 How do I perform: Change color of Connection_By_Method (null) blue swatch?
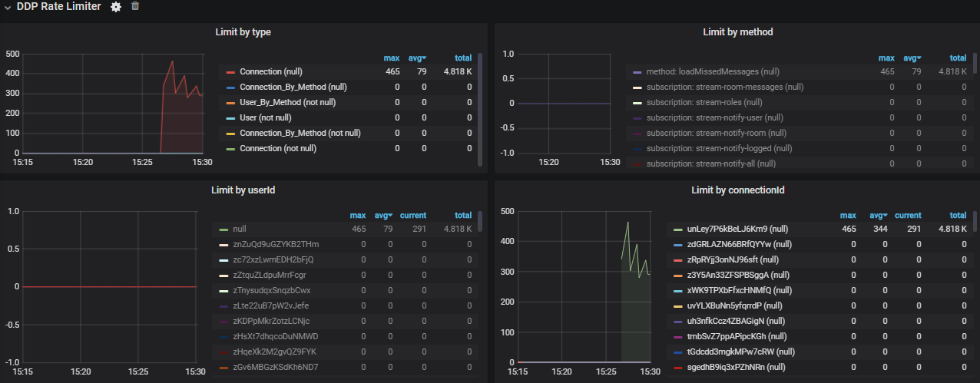click(x=230, y=87)
